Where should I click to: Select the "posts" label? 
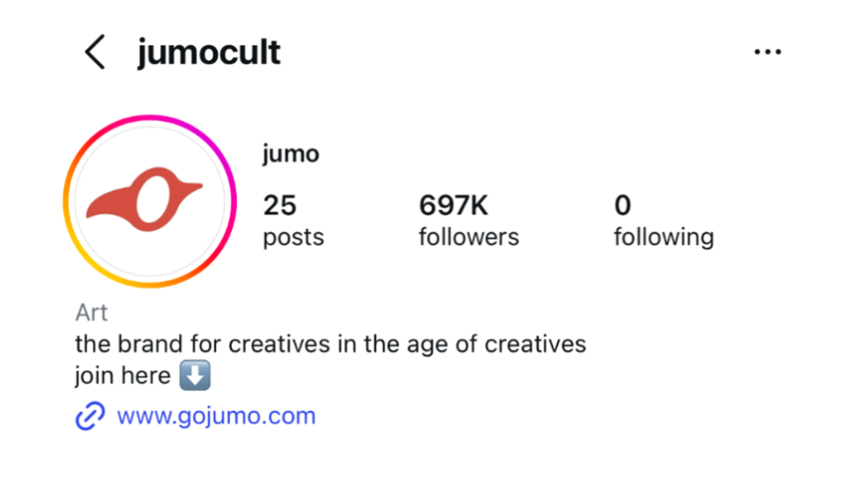[x=293, y=237]
